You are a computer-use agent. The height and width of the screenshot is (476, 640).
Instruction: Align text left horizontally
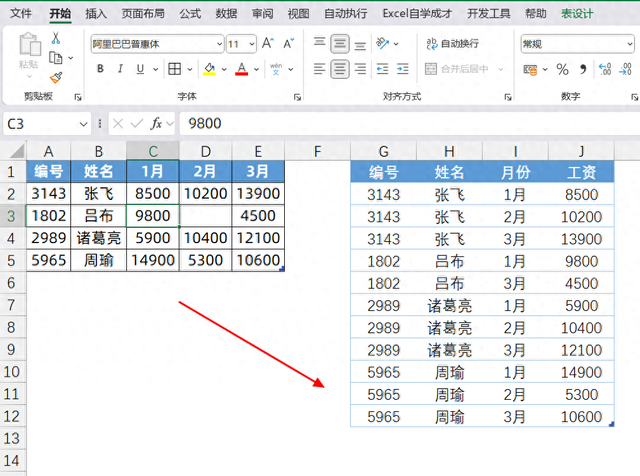coord(319,69)
